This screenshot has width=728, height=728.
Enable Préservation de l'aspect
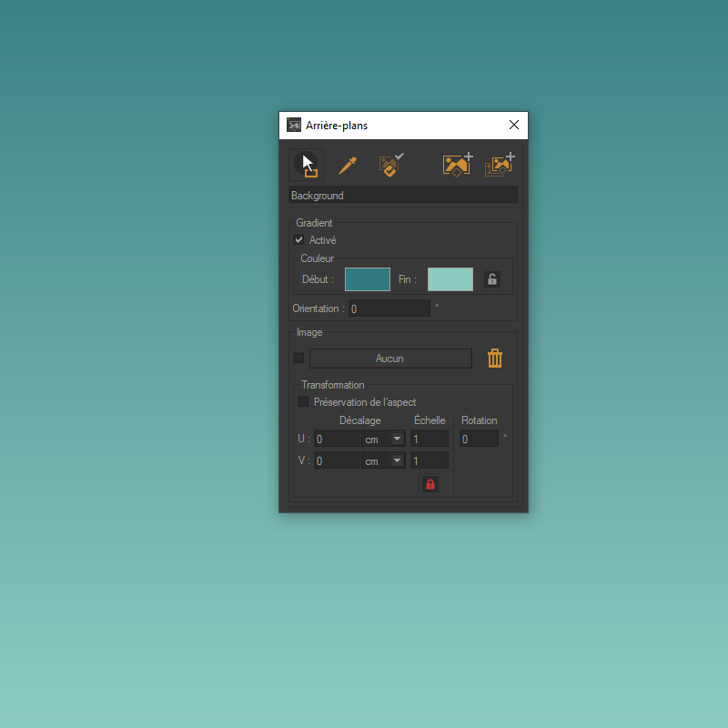point(304,401)
